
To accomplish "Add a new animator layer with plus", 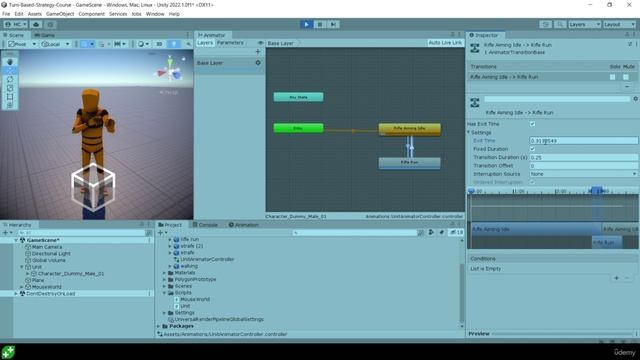I will point(258,51).
